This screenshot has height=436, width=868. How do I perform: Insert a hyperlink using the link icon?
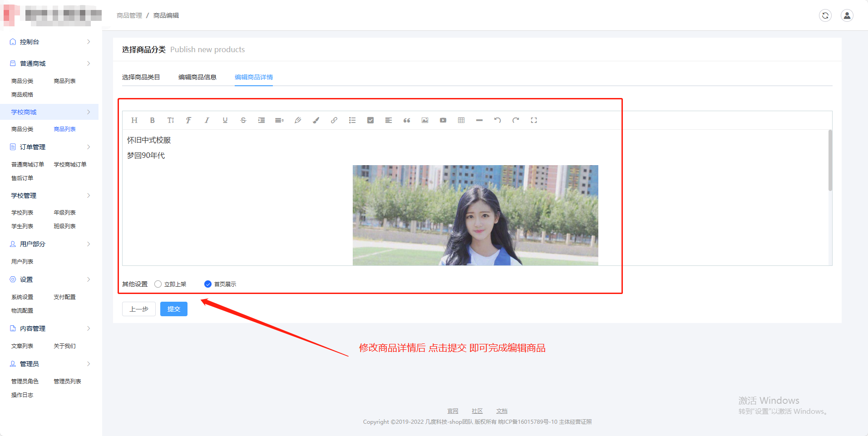334,120
